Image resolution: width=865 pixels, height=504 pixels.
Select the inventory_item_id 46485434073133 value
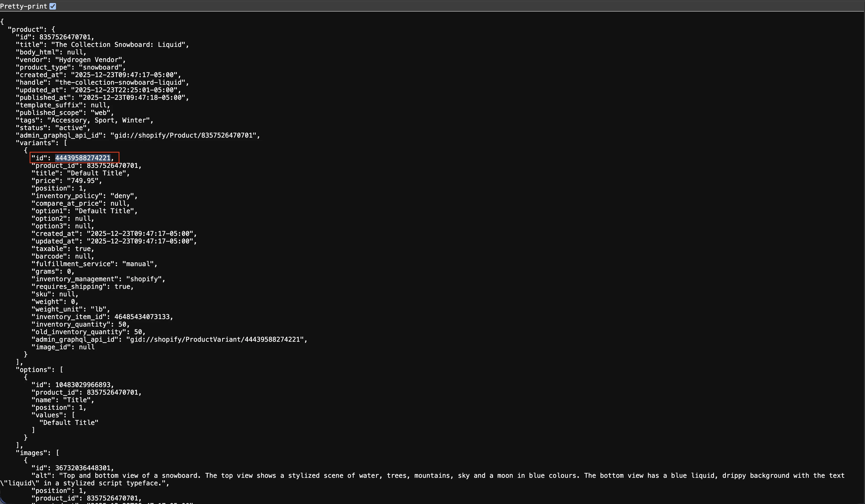pyautogui.click(x=143, y=317)
